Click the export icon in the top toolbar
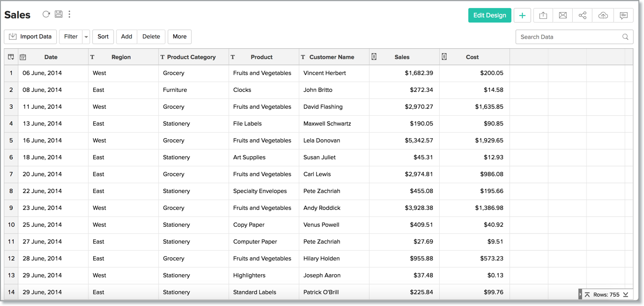Screen dimensions: 644x306 pyautogui.click(x=543, y=15)
